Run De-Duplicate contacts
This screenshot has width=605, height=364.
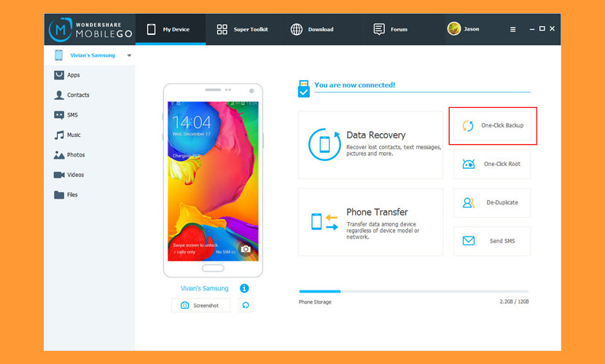pos(492,202)
